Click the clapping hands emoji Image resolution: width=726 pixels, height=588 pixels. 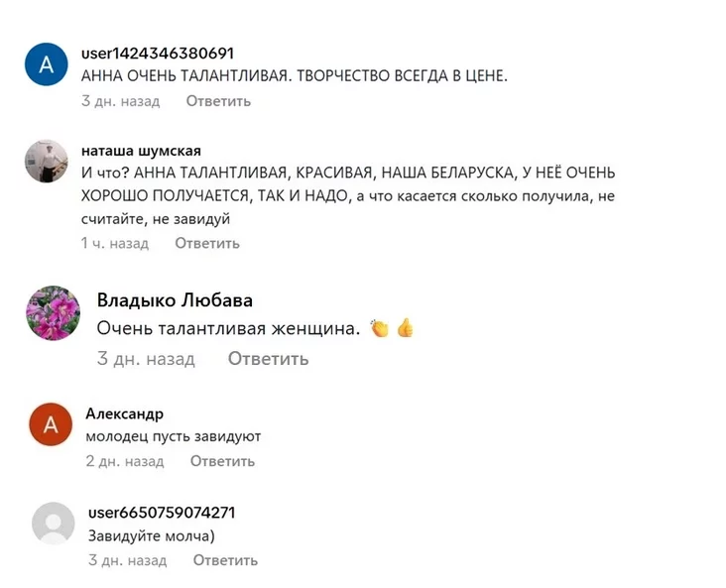coord(379,328)
